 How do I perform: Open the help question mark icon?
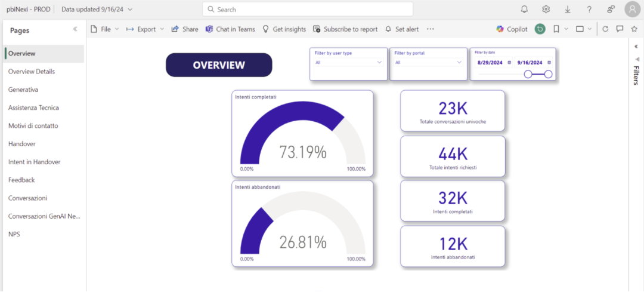coord(589,10)
